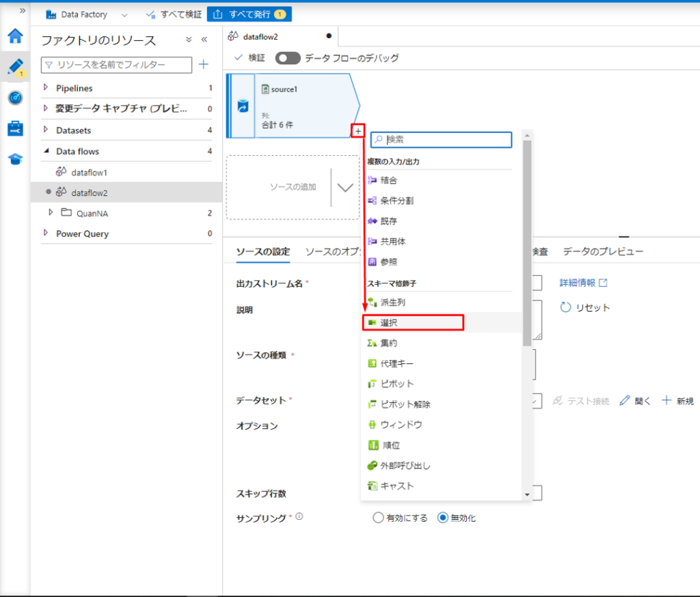Switch to ソースのオプション tab
Screen dimensions: 700x597
[333, 251]
